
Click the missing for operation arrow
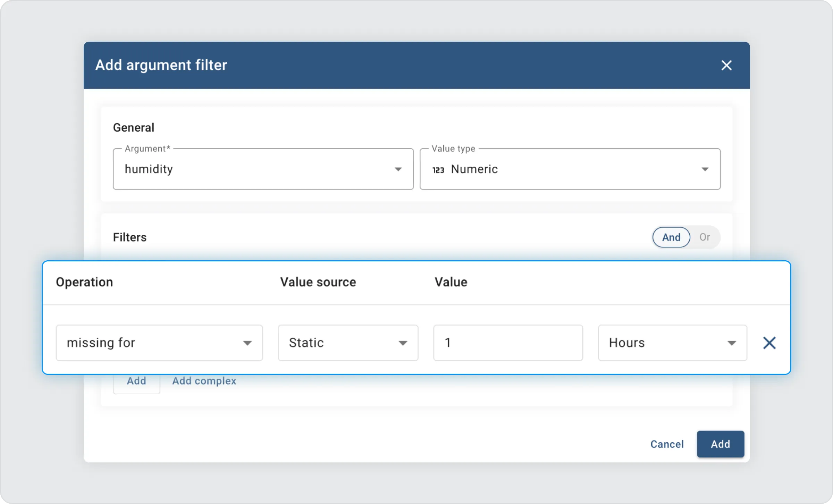click(x=247, y=343)
